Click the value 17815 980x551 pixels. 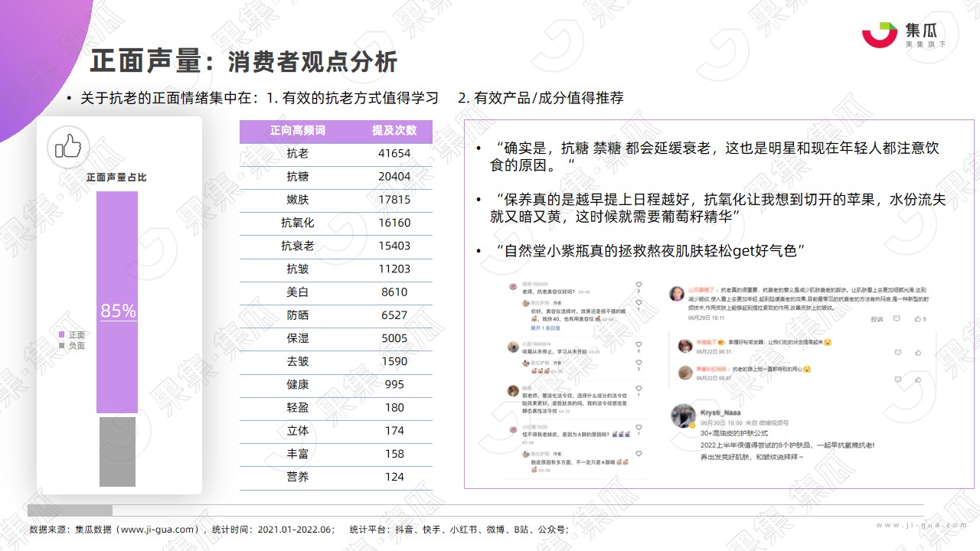394,200
